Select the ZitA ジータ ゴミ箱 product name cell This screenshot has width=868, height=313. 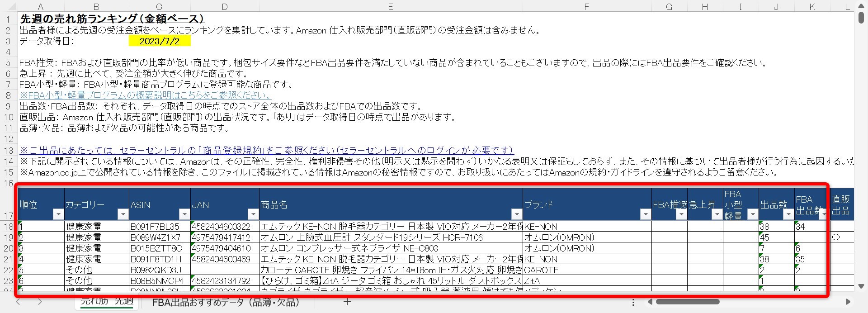[x=391, y=281]
